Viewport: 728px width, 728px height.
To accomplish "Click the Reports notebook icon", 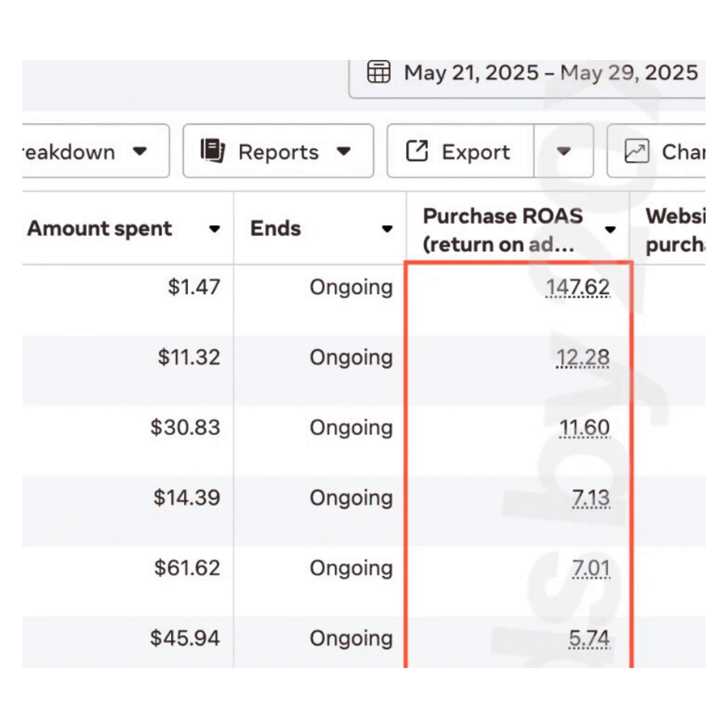I will click(212, 151).
